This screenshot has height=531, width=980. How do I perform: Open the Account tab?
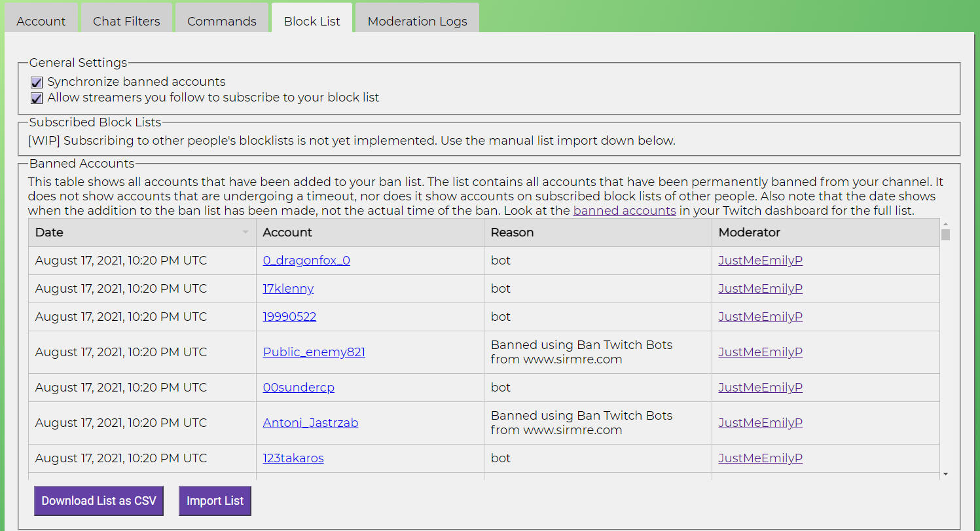pyautogui.click(x=41, y=21)
